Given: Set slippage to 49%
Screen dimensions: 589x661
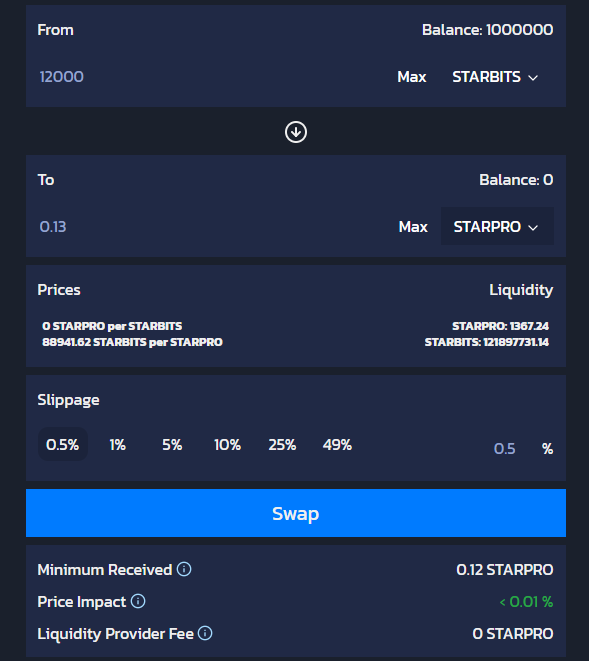Looking at the screenshot, I should [337, 444].
